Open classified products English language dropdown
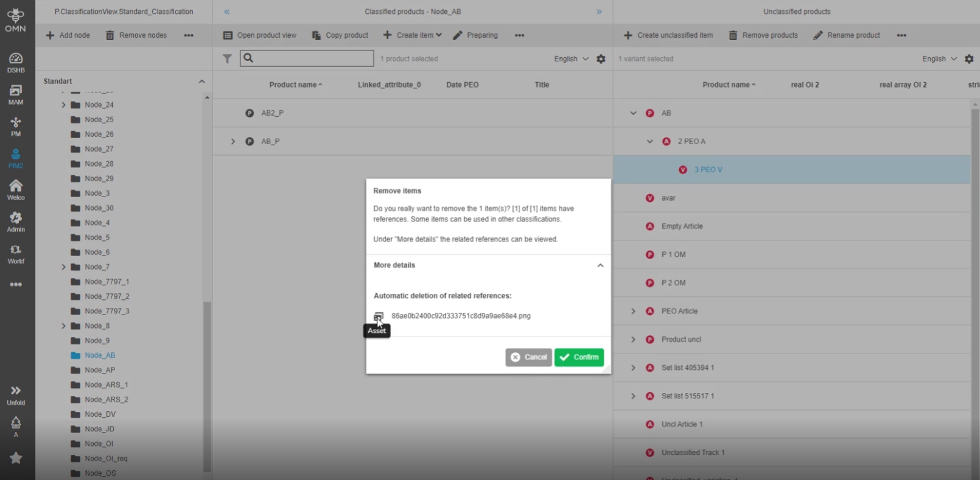Image resolution: width=980 pixels, height=480 pixels. point(571,59)
